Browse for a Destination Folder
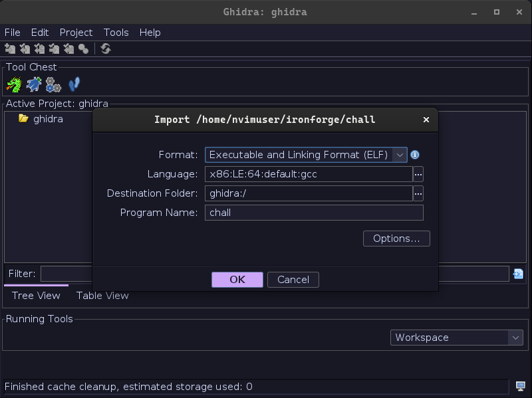The height and width of the screenshot is (398, 532). tap(418, 193)
